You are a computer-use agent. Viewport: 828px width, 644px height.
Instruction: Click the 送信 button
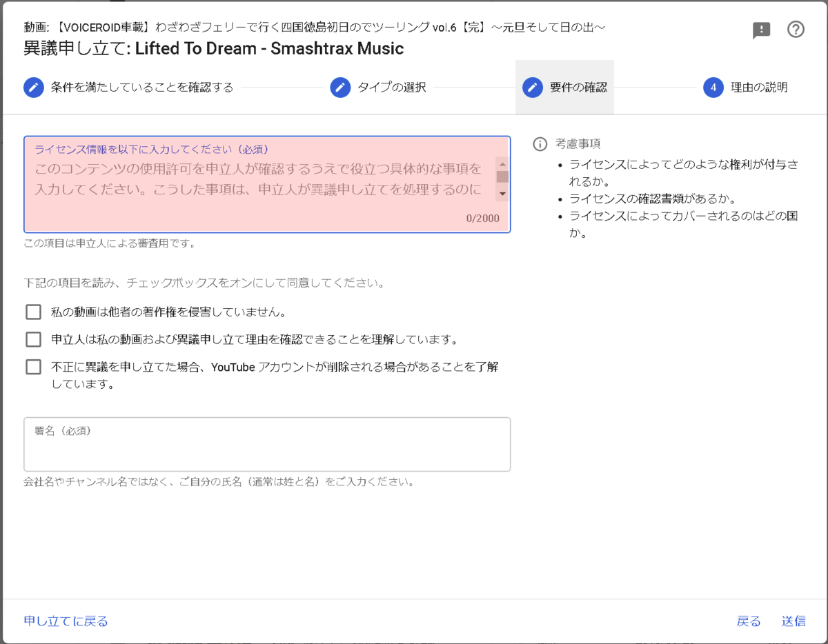click(793, 621)
